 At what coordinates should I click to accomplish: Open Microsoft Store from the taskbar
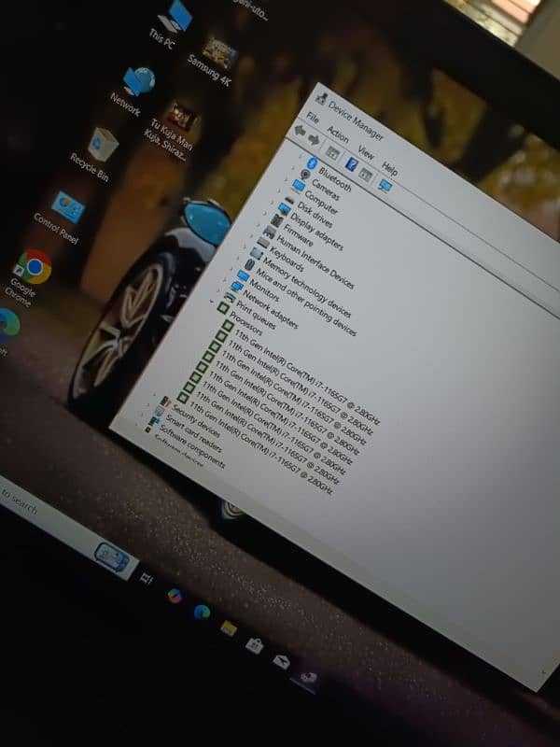pyautogui.click(x=254, y=645)
